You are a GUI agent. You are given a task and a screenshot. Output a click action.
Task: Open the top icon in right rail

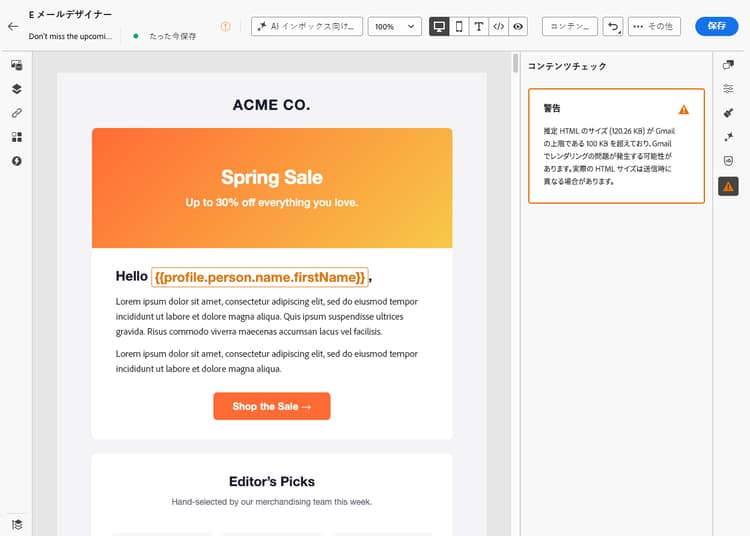tap(728, 65)
